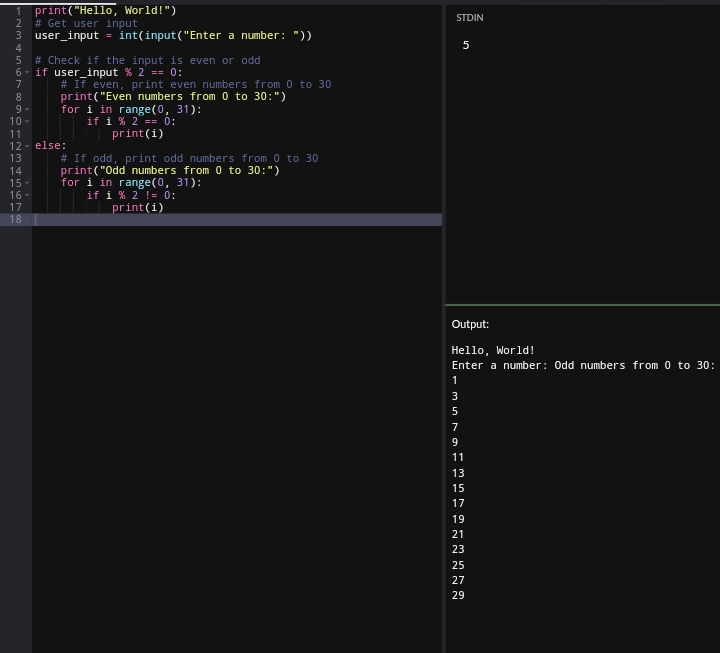Click the green divider above Output
Viewport: 720px width, 653px height.
click(x=582, y=304)
